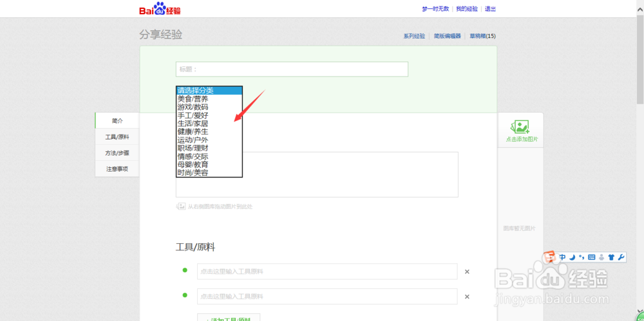Focus the 标题 title input field
Viewport: 644px width, 321px height.
point(292,69)
